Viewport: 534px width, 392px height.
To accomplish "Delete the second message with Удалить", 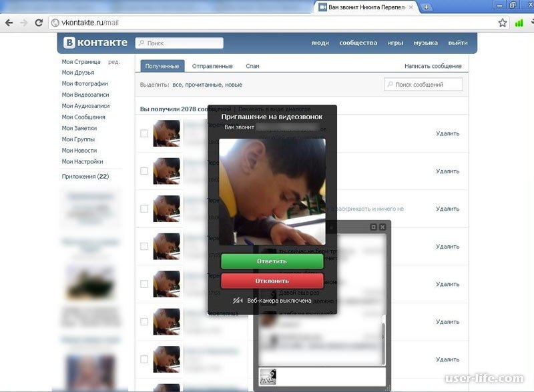I will 447,171.
